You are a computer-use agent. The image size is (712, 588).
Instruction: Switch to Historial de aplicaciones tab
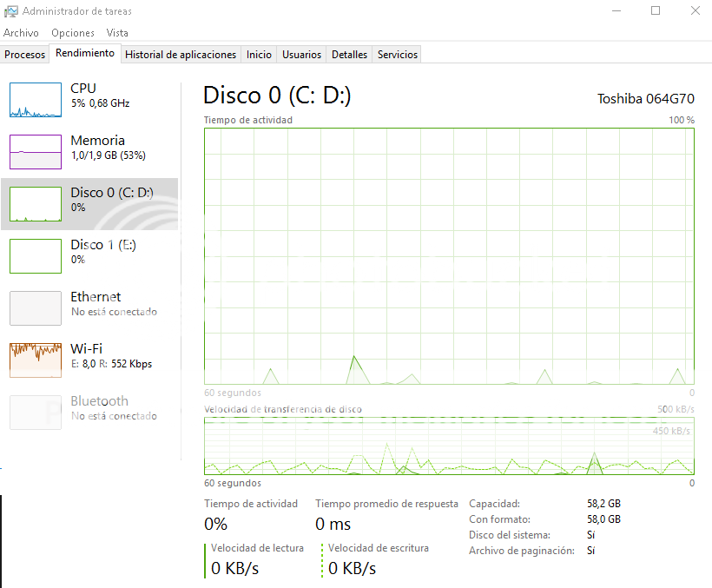pyautogui.click(x=181, y=54)
